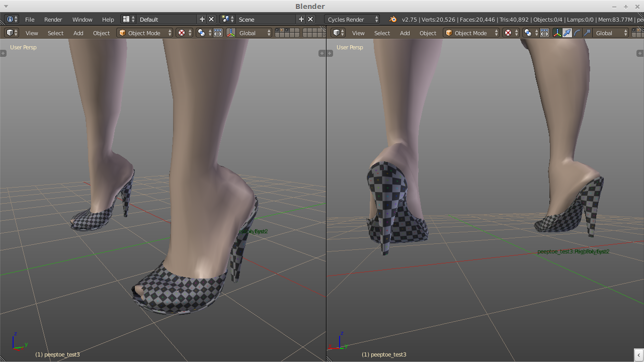The width and height of the screenshot is (644, 362).
Task: Open the Info editor type selector icon
Action: (x=12, y=19)
